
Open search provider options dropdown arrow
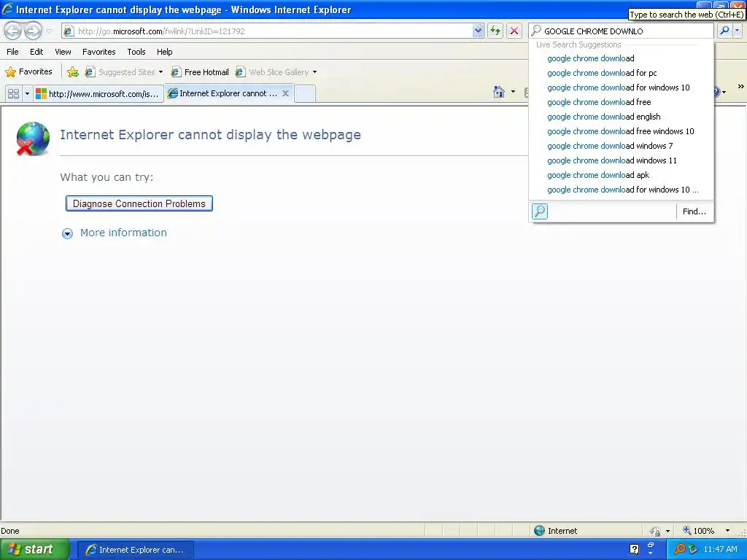tap(737, 31)
